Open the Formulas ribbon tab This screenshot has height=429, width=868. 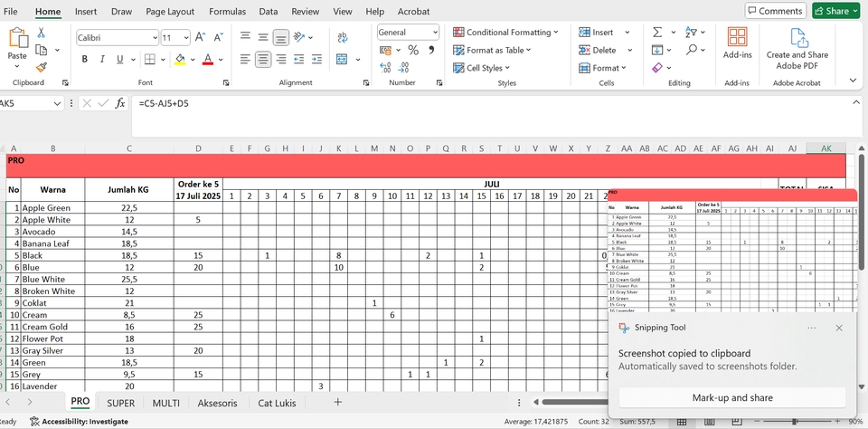(226, 11)
